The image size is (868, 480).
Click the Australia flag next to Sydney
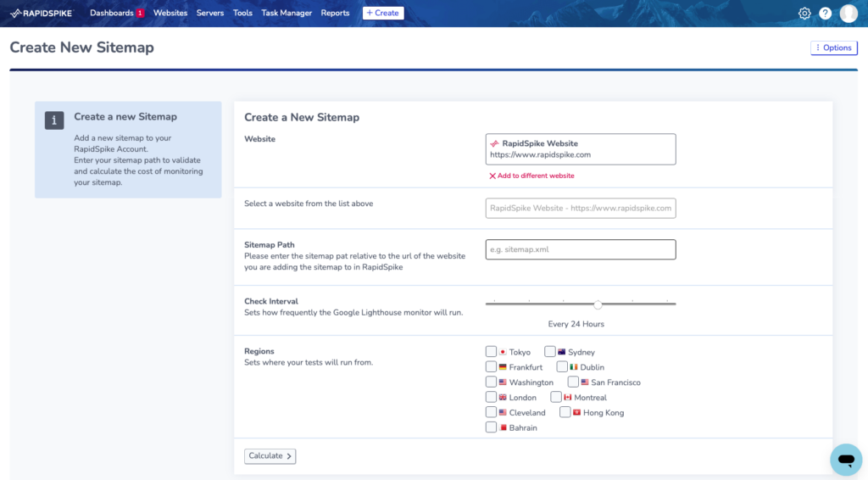point(561,352)
